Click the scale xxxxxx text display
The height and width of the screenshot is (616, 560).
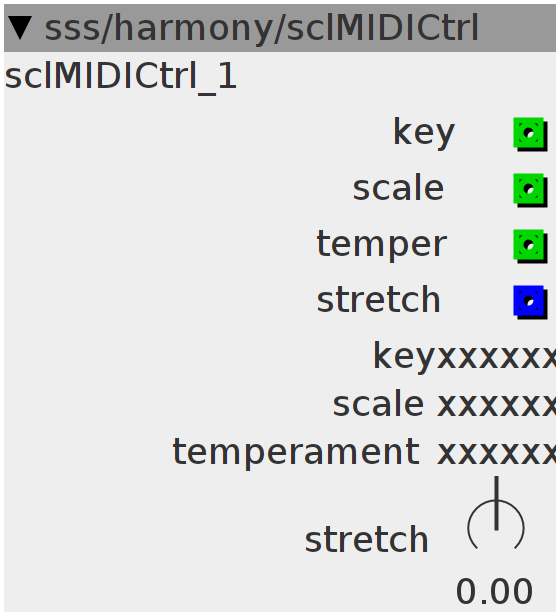coord(444,404)
